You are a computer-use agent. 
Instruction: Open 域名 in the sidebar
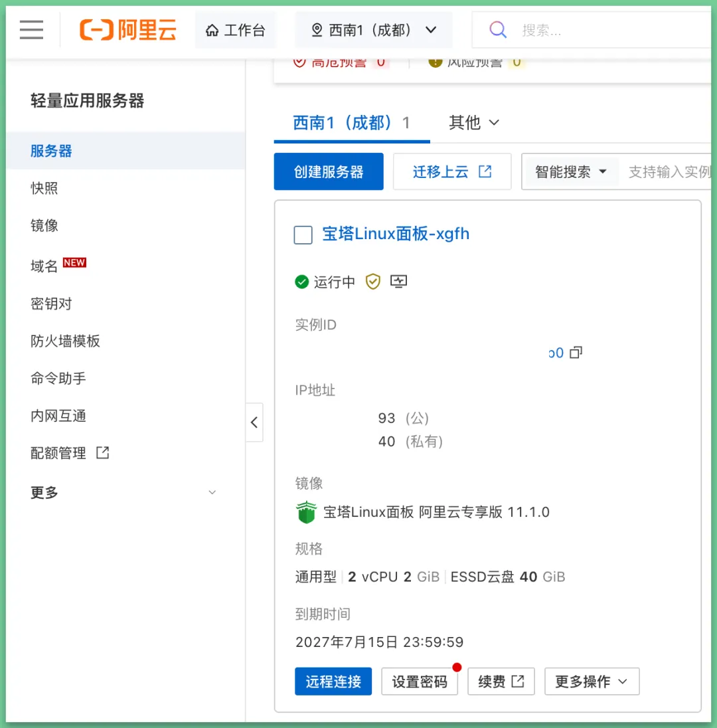coord(44,266)
